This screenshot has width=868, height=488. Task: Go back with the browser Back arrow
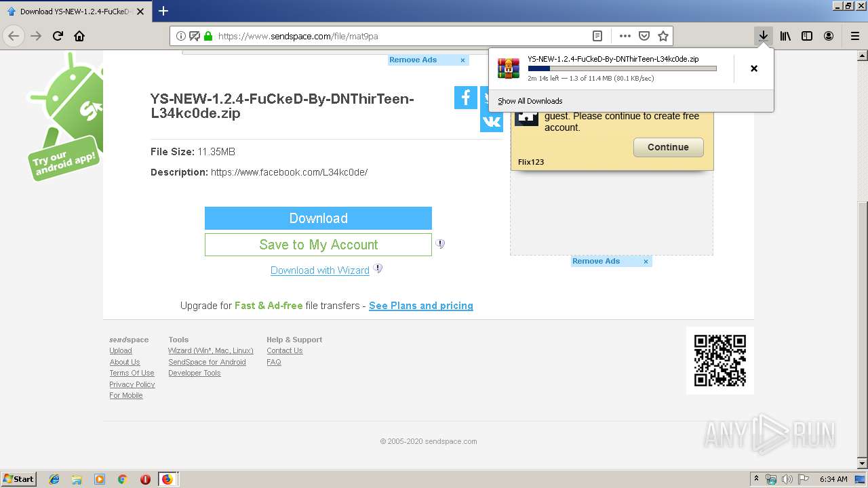(14, 36)
